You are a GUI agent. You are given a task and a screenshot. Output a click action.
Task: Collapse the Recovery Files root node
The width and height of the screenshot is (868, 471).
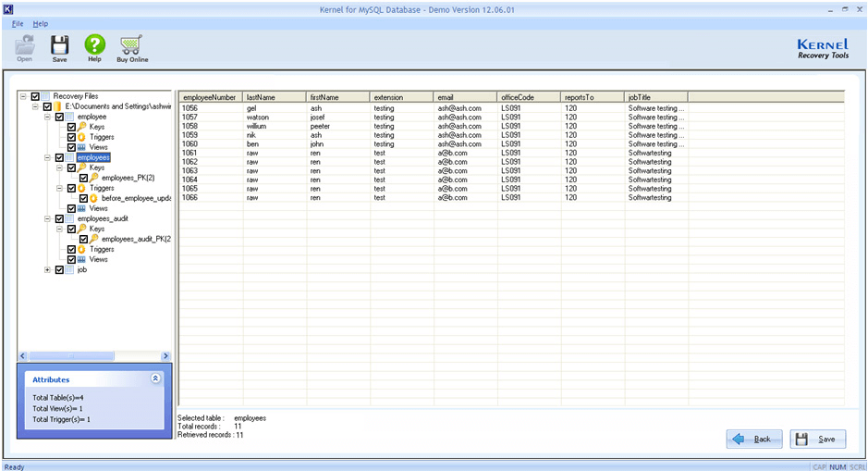(23, 96)
